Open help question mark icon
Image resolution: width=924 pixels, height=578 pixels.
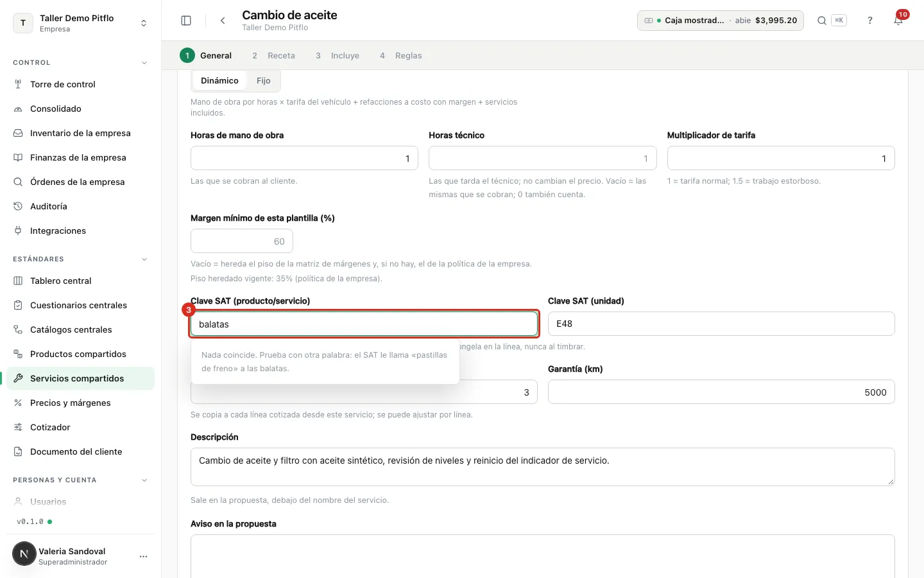[x=870, y=21]
